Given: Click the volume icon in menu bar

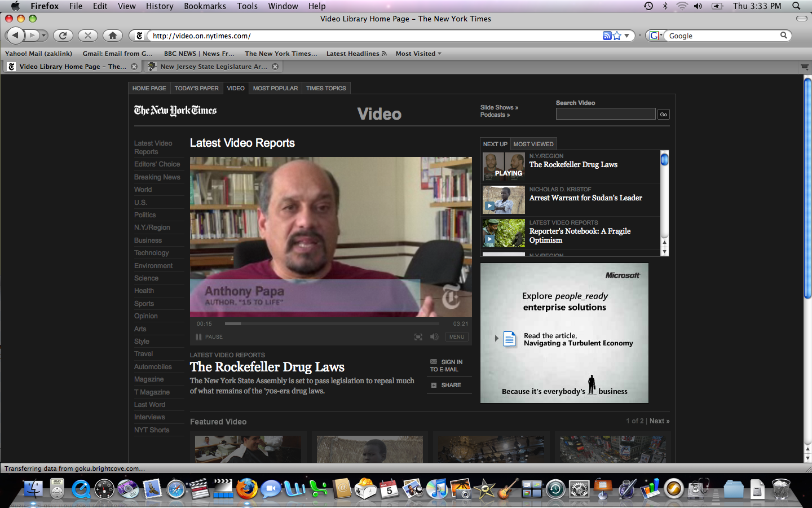Looking at the screenshot, I should [698, 6].
